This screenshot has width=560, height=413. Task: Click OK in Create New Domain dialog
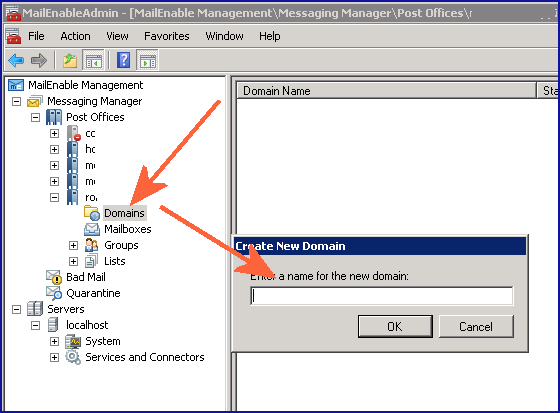point(395,326)
